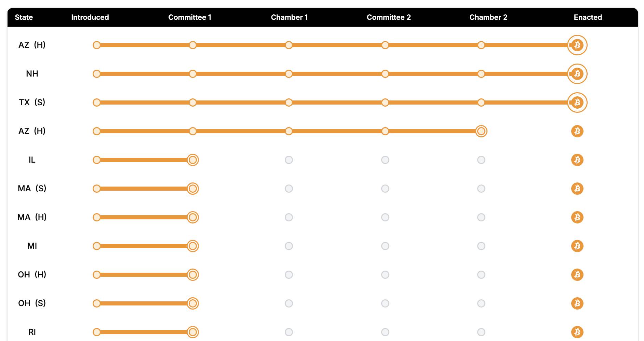Click the Bitcoin icon in the RI row
Screen dimensions: 644x341
577,332
